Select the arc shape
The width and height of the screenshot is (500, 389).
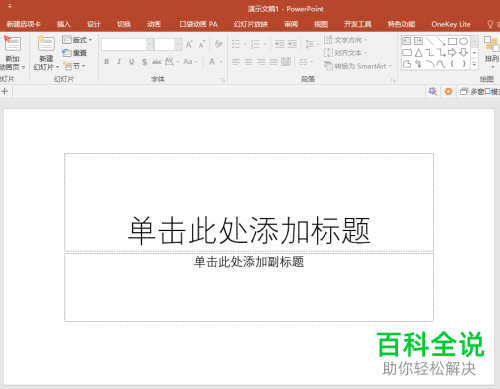click(430, 64)
